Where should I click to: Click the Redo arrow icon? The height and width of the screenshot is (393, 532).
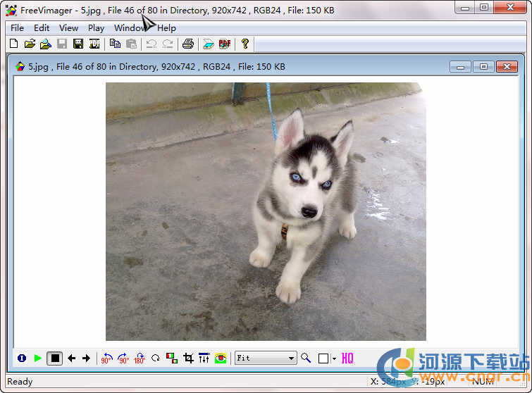click(x=168, y=44)
